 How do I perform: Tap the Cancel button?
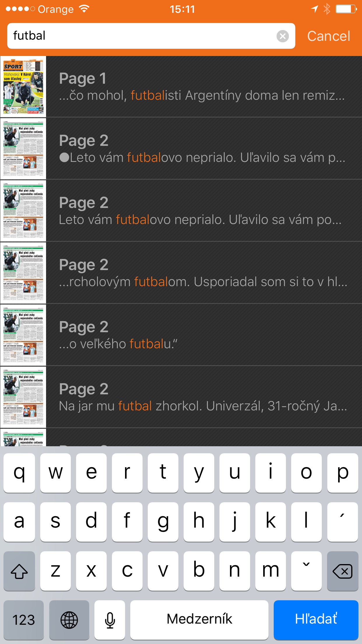coord(328,36)
